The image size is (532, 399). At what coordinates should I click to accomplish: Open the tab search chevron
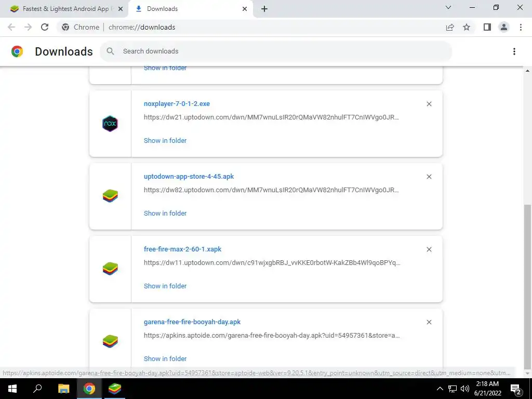pyautogui.click(x=448, y=7)
